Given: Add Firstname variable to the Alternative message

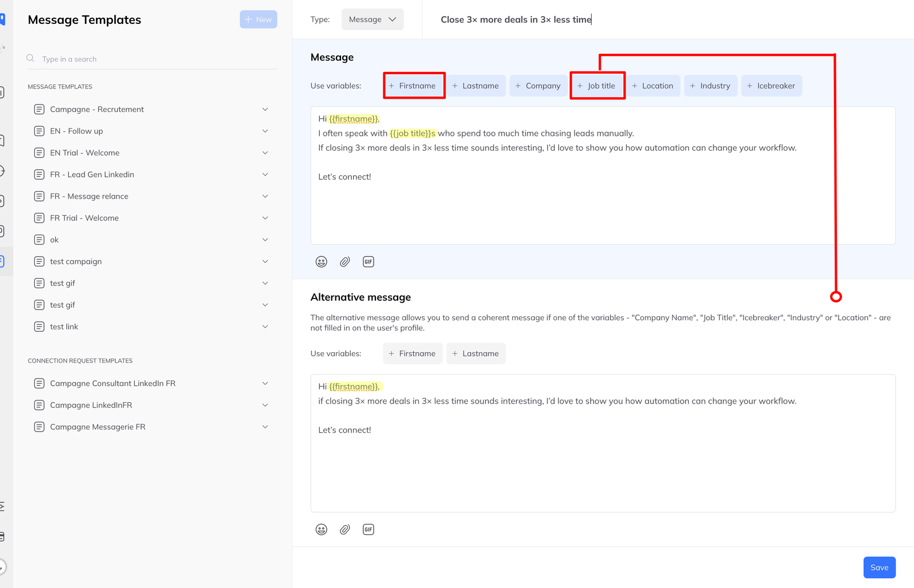Looking at the screenshot, I should click(412, 353).
